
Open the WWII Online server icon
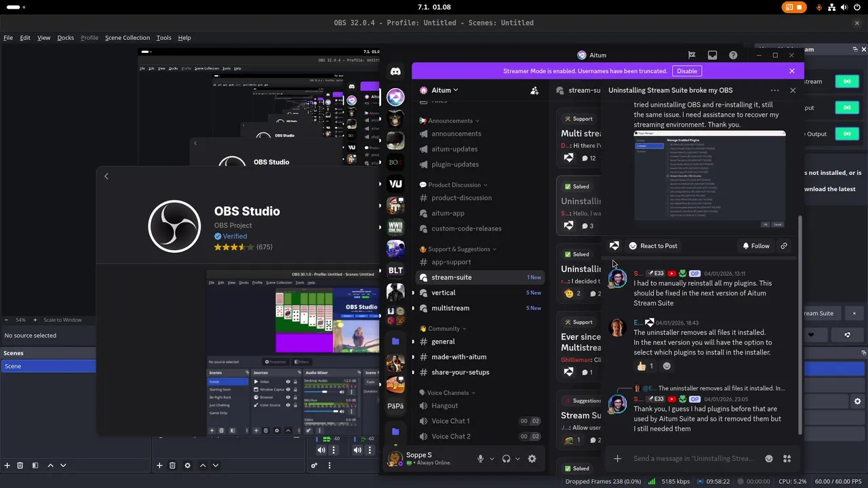(x=395, y=227)
